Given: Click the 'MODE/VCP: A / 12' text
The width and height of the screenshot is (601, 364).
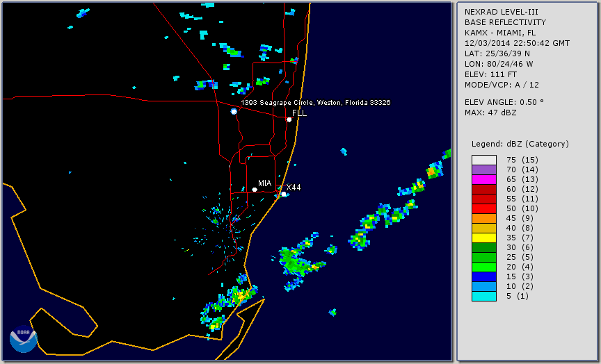Looking at the screenshot, I should pyautogui.click(x=502, y=85).
